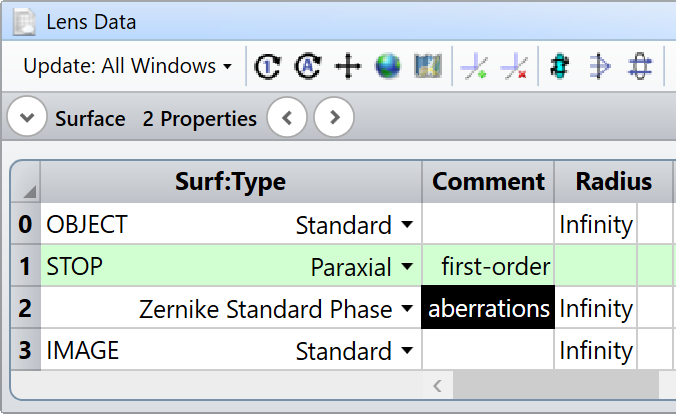Image resolution: width=676 pixels, height=414 pixels.
Task: Click the insert surface green-dot icon
Action: [x=474, y=67]
